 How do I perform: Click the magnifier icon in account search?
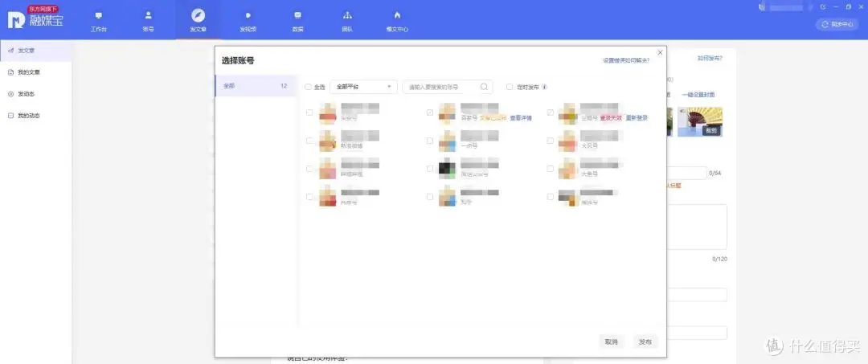coord(484,87)
